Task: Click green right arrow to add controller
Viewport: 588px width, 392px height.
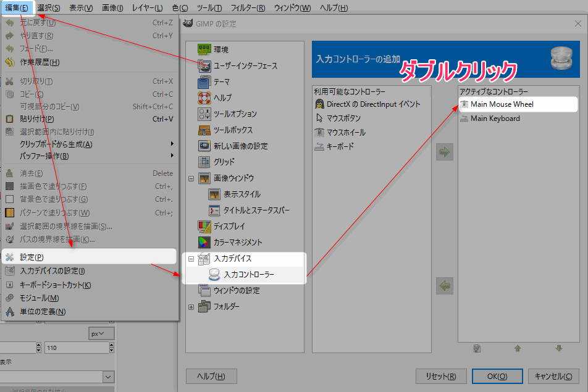Action: (445, 152)
